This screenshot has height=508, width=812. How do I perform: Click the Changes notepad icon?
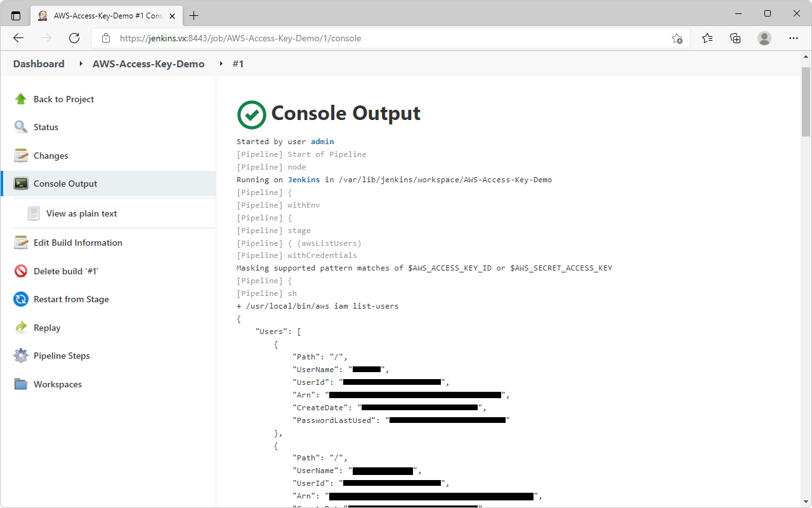(21, 156)
